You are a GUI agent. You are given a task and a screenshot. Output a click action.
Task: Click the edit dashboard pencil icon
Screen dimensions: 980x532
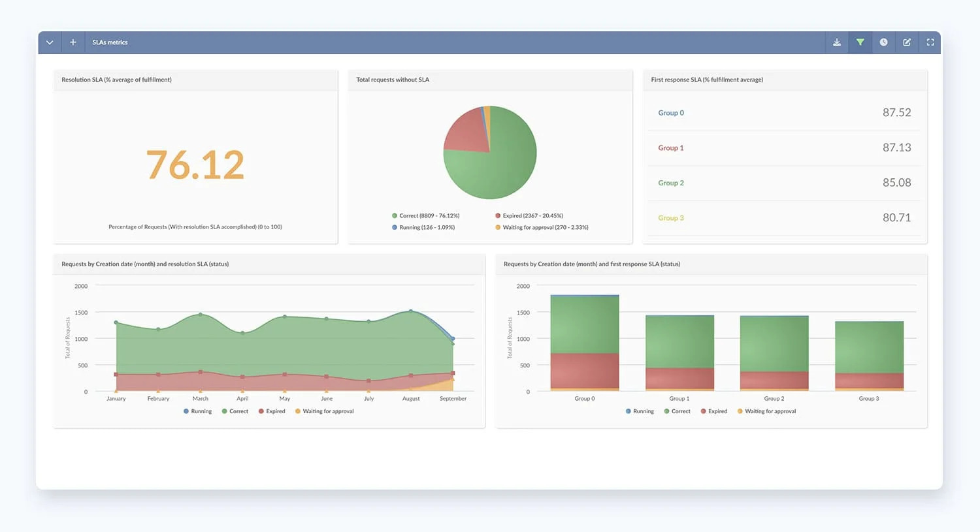[x=907, y=42]
